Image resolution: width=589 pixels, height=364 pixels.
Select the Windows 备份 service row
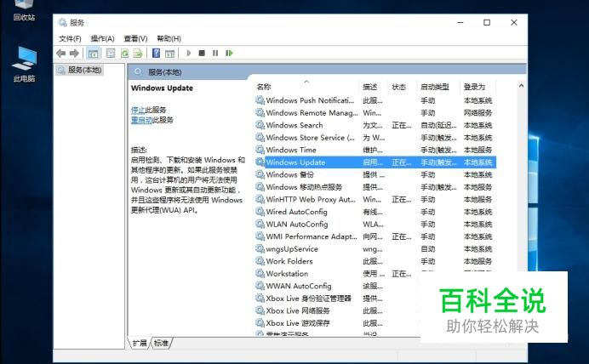pyautogui.click(x=375, y=175)
